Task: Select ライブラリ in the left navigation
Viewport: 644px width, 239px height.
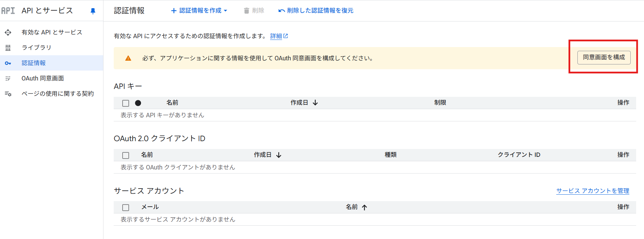Action: (37, 48)
